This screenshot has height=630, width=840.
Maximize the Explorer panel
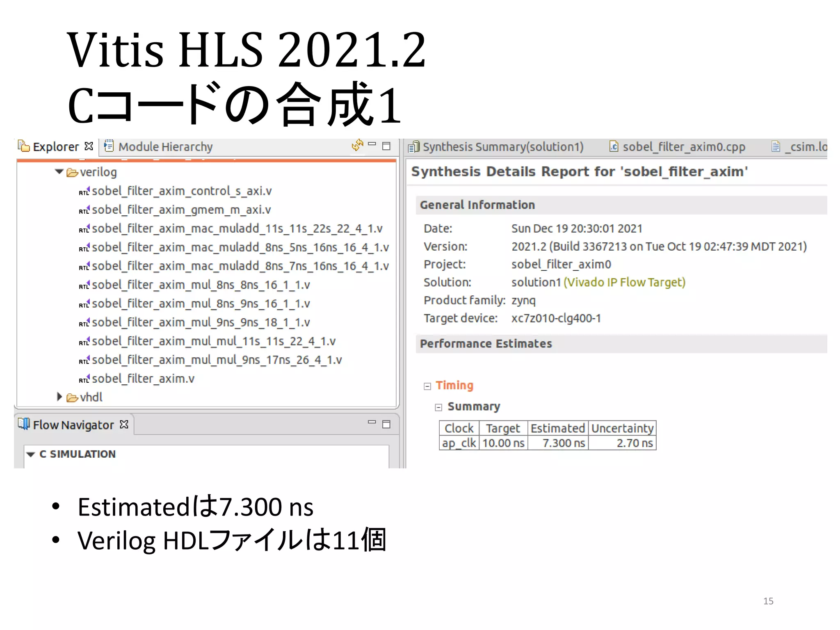click(386, 146)
